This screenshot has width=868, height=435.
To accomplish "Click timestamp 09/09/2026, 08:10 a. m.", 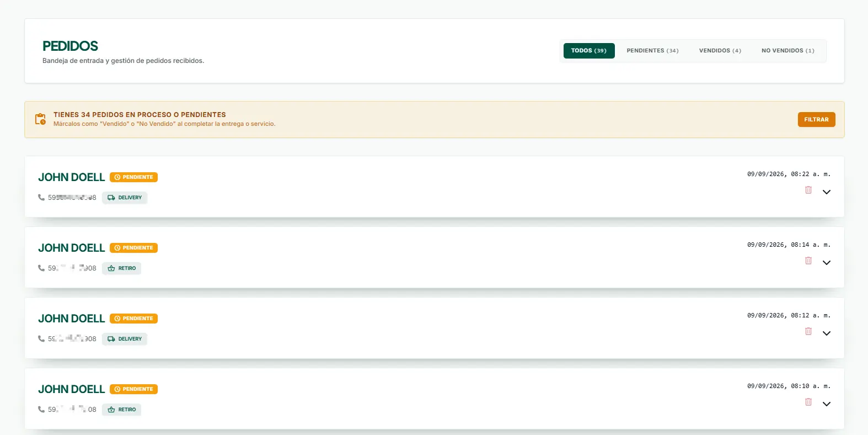I will [789, 386].
